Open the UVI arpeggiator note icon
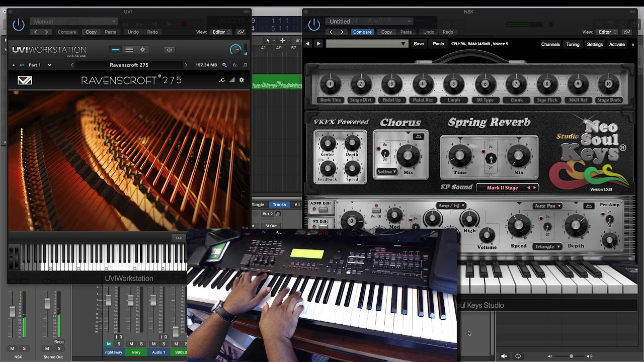Screen dimensions: 644x362 point(245,65)
